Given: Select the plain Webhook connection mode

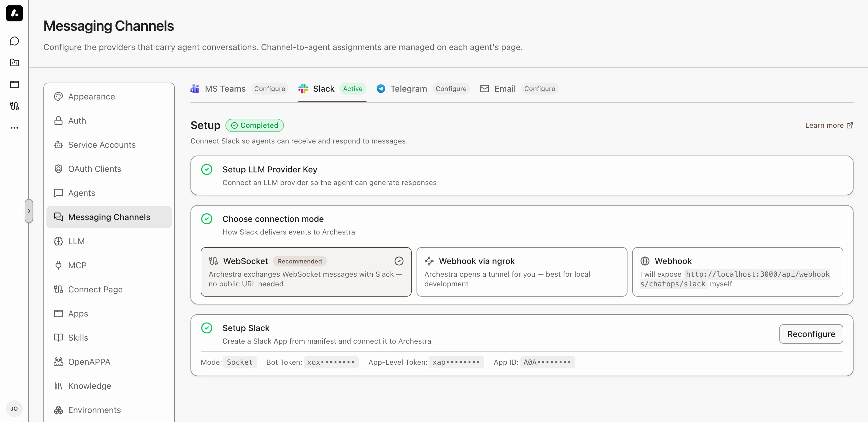Looking at the screenshot, I should point(737,272).
